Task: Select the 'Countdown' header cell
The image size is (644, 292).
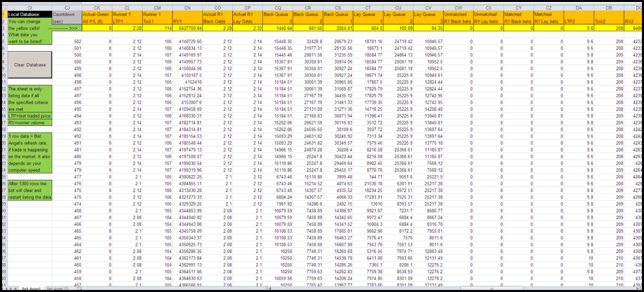Action: (x=67, y=14)
